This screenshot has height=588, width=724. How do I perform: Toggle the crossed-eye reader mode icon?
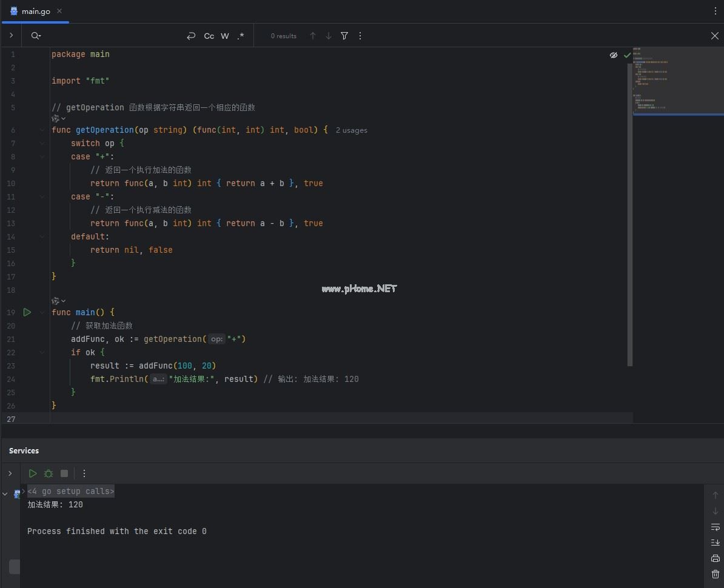coord(613,55)
